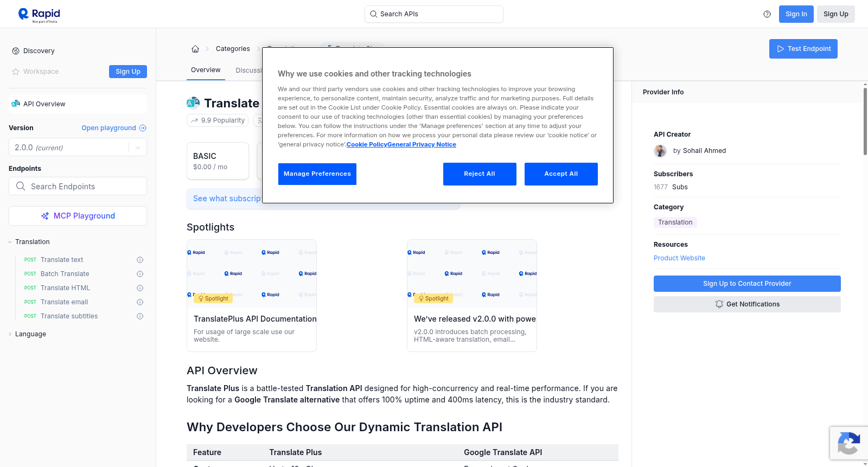Click the 1677 Subs count
Image resolution: width=868 pixels, height=467 pixels.
coord(671,187)
